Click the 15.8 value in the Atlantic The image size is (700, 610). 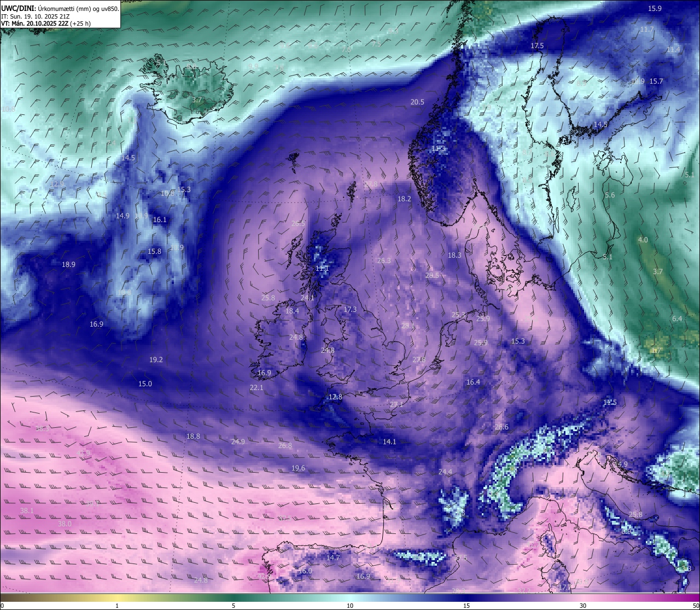pos(155,252)
